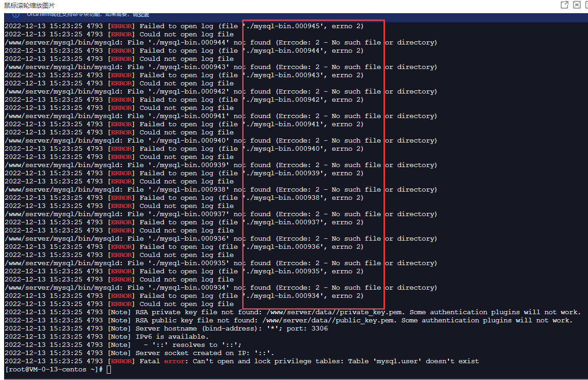Click the './mysql-bin.000945' filename

[285, 26]
